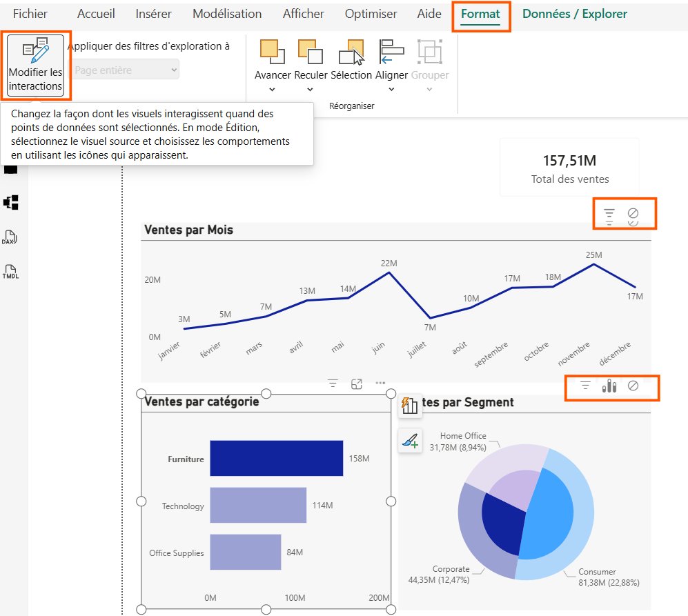Open focus mode for Ventes par catégorie

pyautogui.click(x=357, y=384)
